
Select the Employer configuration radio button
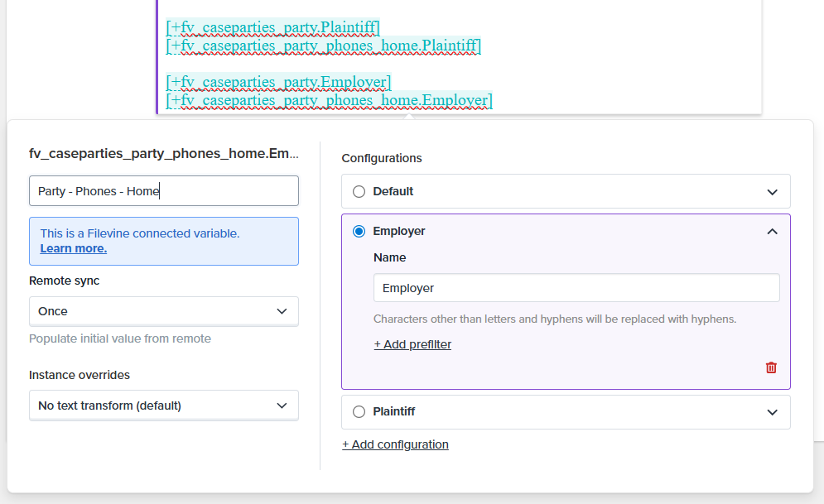point(359,232)
